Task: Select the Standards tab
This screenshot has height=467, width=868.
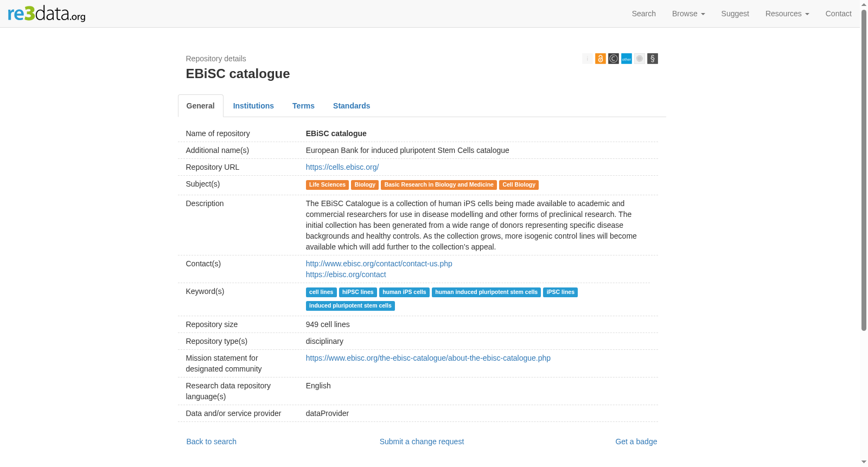Action: (352, 106)
